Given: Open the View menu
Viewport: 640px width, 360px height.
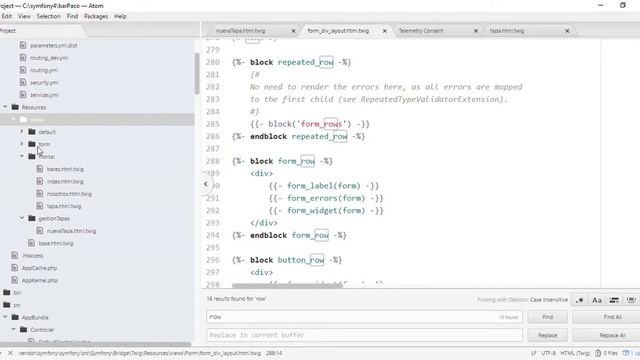Looking at the screenshot, I should [x=24, y=16].
